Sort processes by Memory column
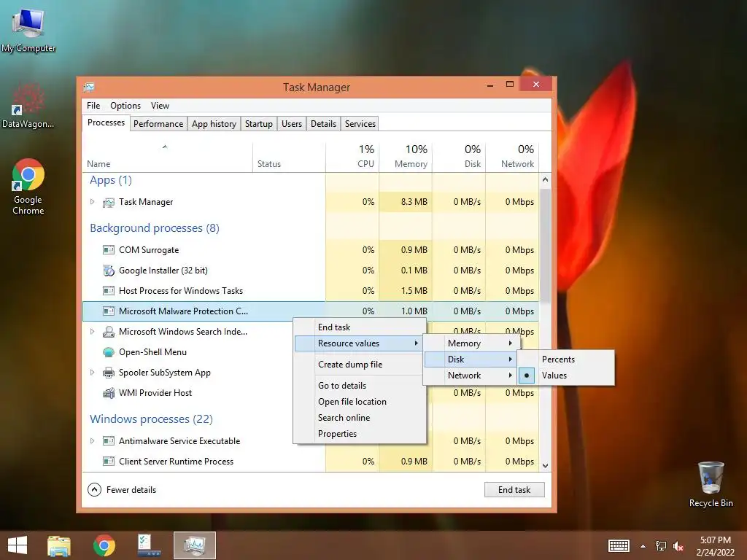 tap(406, 156)
